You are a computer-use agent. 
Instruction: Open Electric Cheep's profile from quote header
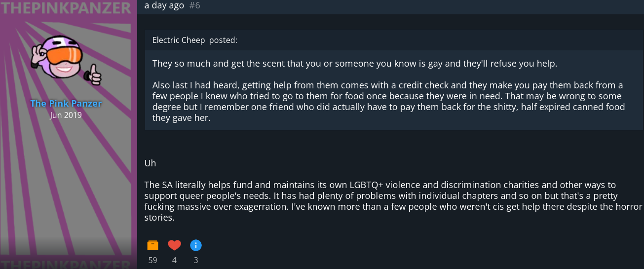point(179,40)
